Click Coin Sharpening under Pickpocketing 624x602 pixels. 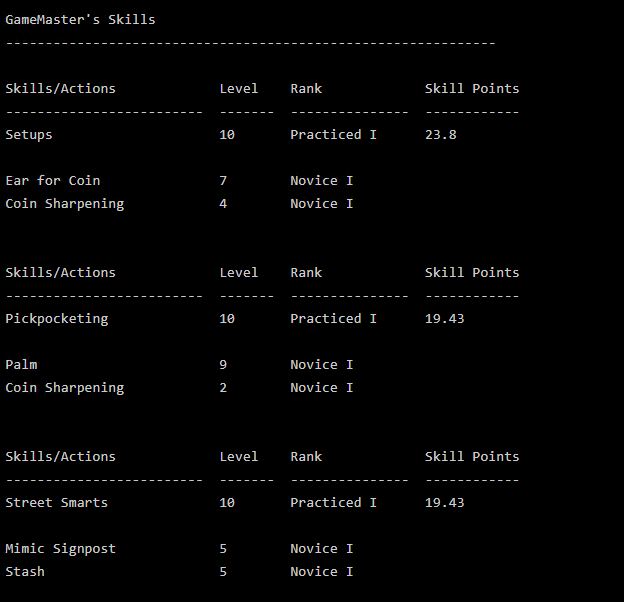(x=64, y=388)
